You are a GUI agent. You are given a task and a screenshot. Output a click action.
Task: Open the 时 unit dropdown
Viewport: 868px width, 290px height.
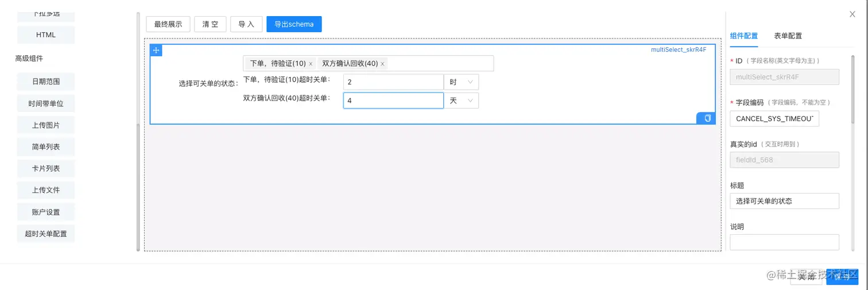coord(461,82)
